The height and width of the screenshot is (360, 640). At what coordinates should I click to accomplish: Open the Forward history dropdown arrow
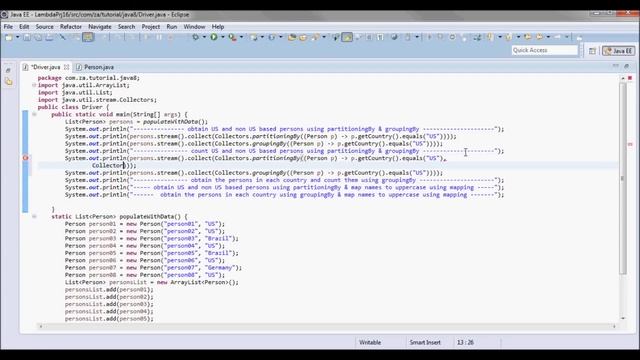[567, 37]
